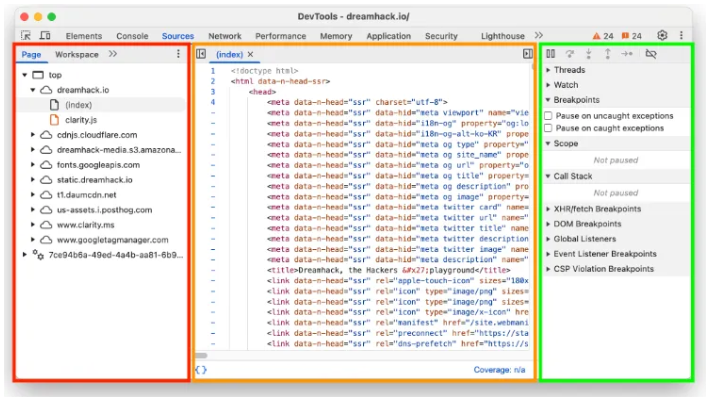Step out of current function icon
Viewport: 706px width, 397px height.
pyautogui.click(x=607, y=54)
